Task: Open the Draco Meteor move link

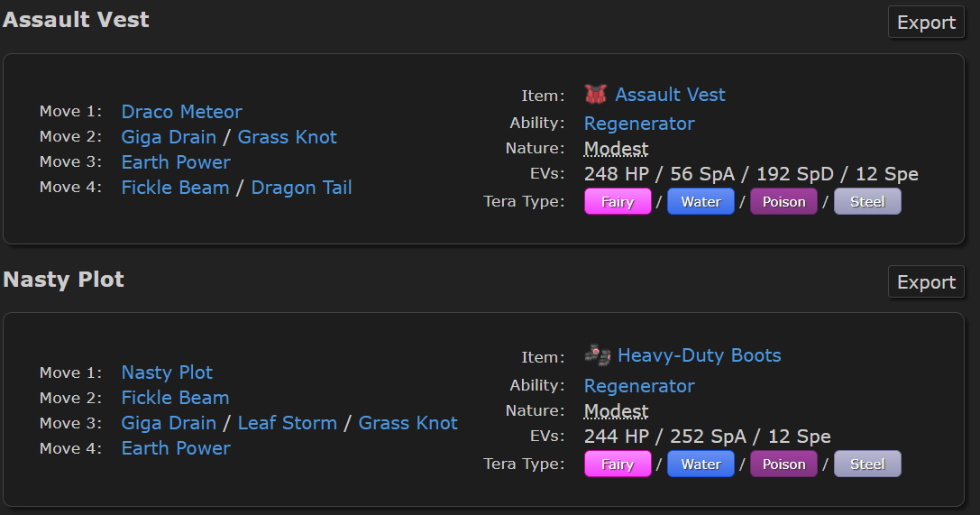Action: click(181, 112)
